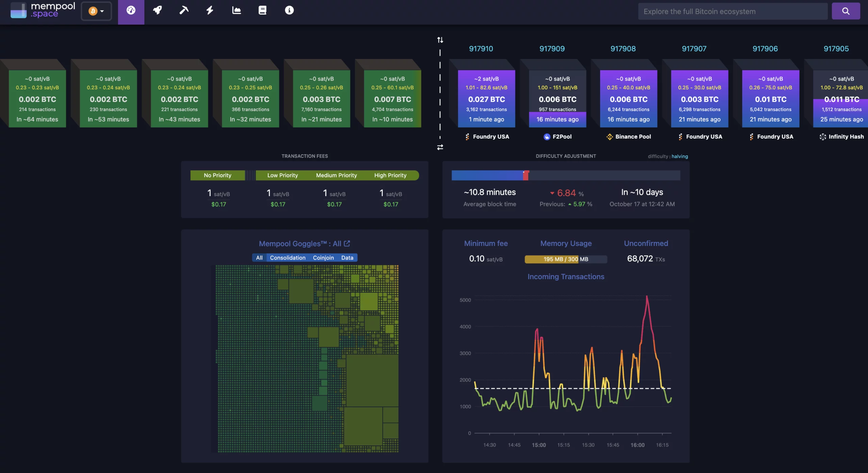
Task: Select the Data filter tab
Action: click(347, 258)
